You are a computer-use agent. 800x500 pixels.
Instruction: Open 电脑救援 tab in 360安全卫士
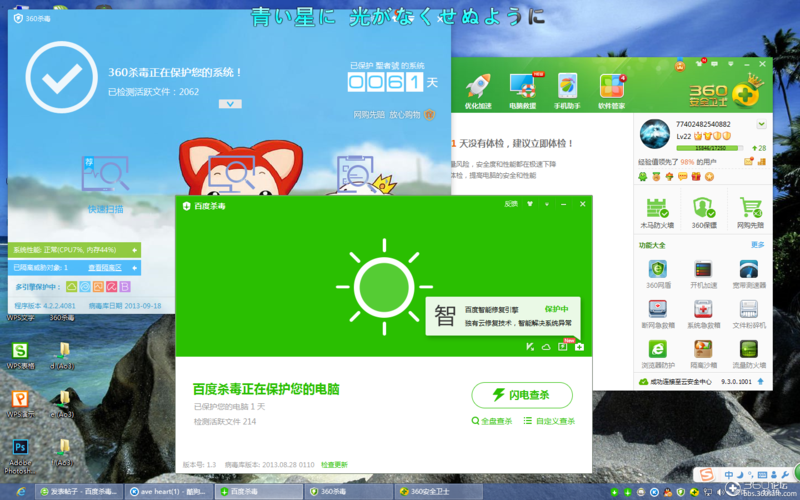tap(522, 91)
